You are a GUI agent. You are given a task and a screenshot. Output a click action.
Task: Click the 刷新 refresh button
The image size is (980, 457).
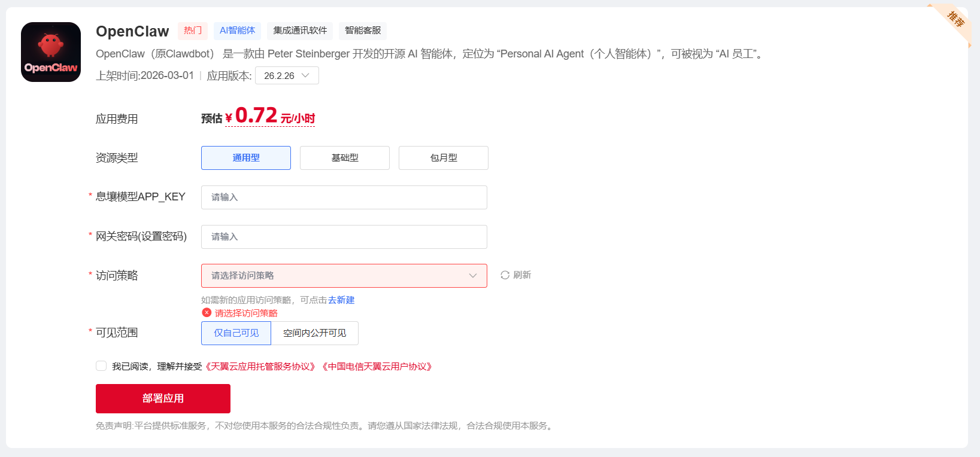tap(516, 275)
